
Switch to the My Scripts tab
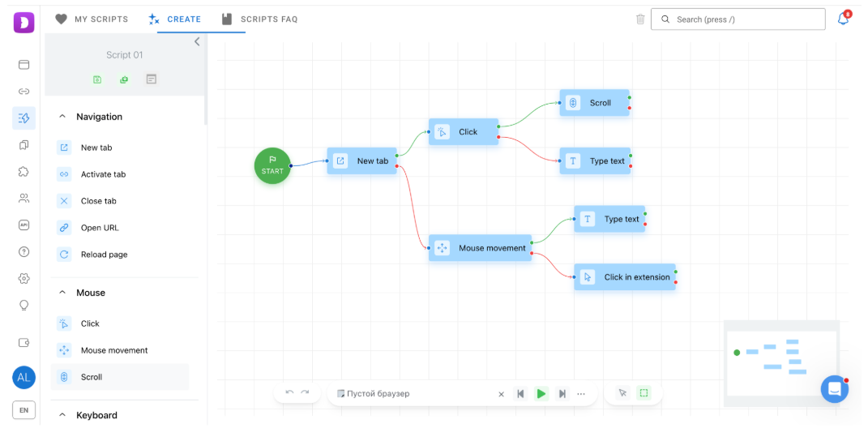pos(92,19)
